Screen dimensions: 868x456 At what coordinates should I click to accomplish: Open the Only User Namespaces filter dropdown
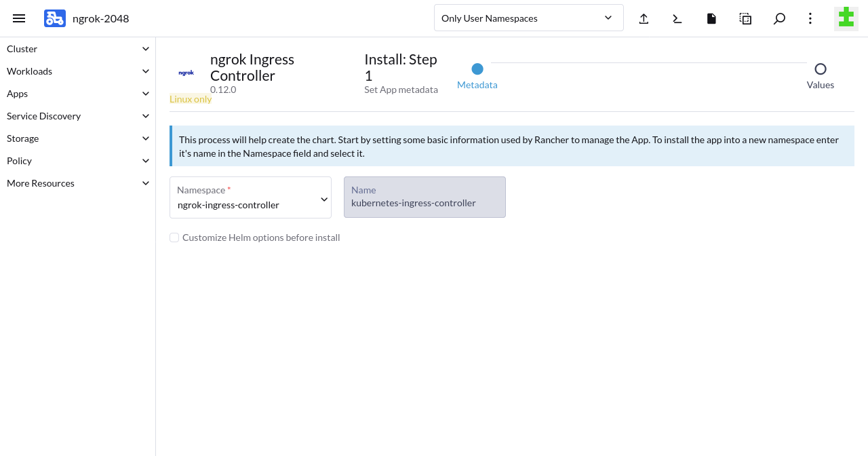pyautogui.click(x=529, y=18)
